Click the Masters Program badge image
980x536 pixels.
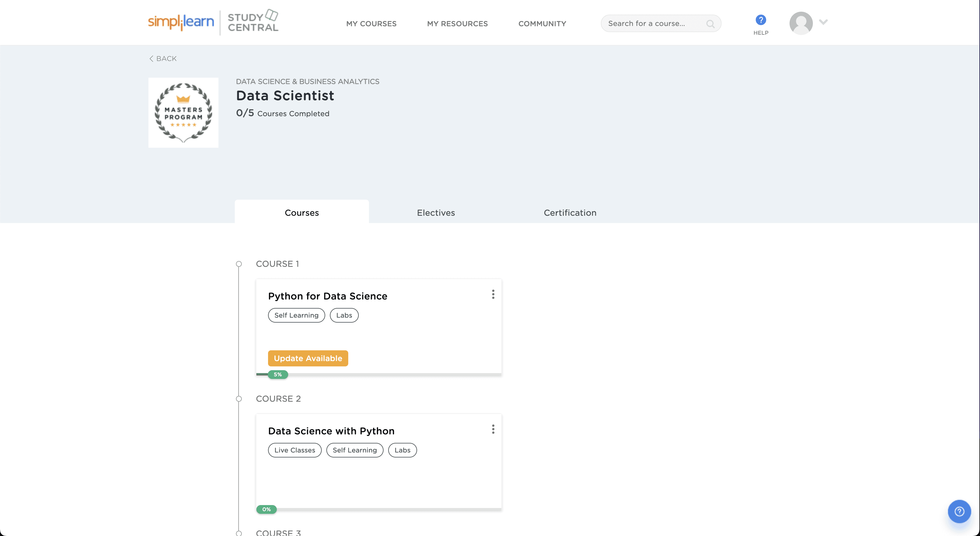click(x=183, y=113)
